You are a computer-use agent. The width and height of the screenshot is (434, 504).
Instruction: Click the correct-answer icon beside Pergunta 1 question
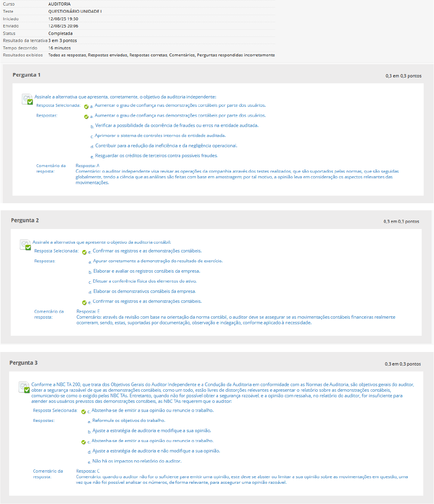[x=27, y=99]
